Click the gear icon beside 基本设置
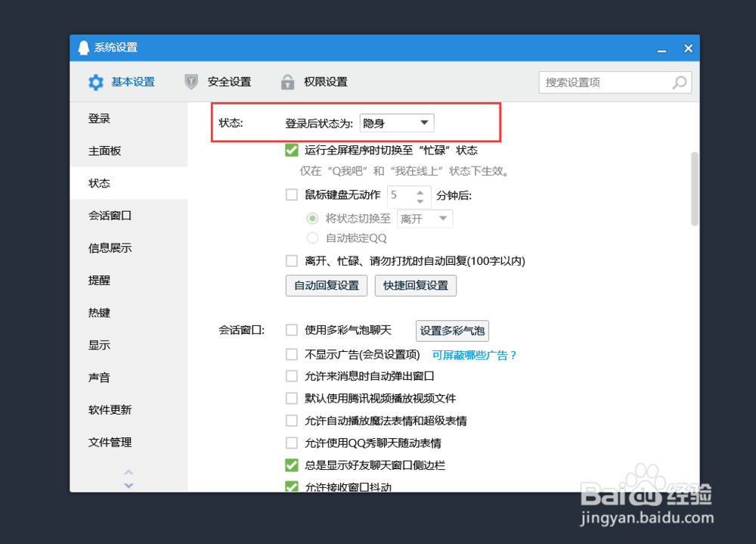Screen dimensions: 756x544 point(94,82)
